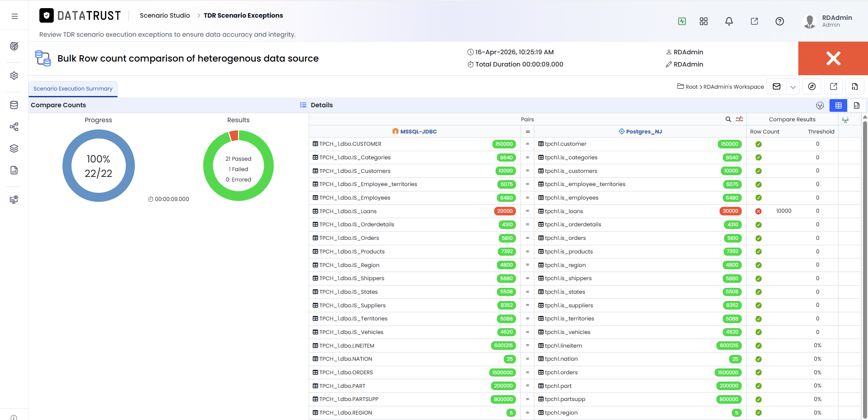
Task: Expand the email options dropdown arrow
Action: click(x=793, y=86)
